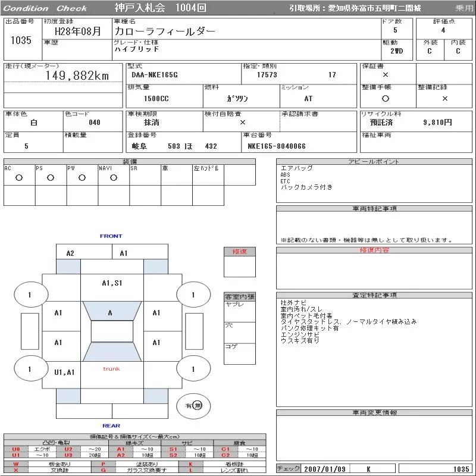The height and width of the screenshot is (476, 476).
Task: Click the REAR diagram label
Action: pyautogui.click(x=111, y=425)
